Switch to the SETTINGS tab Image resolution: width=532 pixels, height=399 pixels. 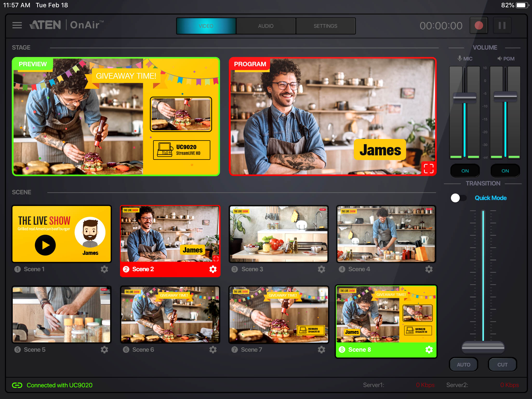[325, 26]
